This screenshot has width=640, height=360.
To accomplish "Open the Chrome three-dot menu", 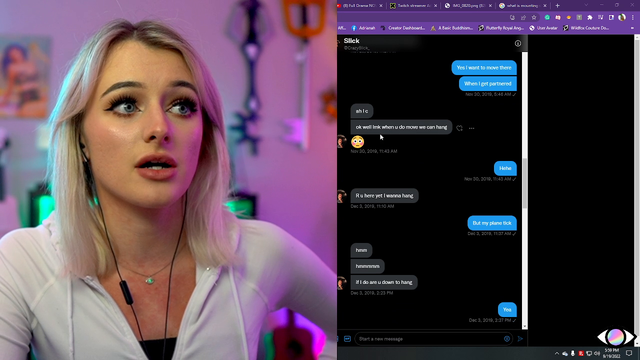I will tap(633, 18).
